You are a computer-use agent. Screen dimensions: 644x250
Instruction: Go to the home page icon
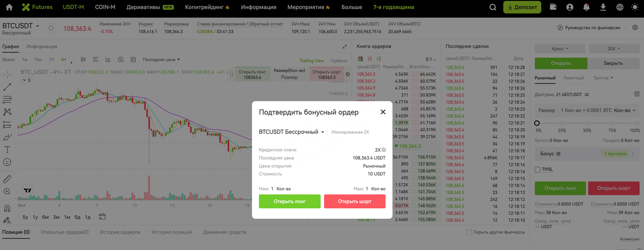(9, 8)
